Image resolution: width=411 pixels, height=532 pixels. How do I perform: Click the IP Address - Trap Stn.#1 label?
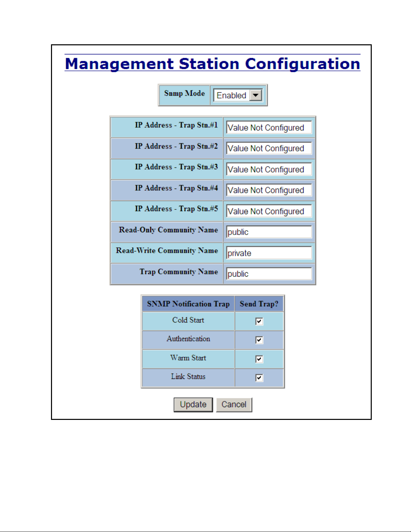coord(176,125)
